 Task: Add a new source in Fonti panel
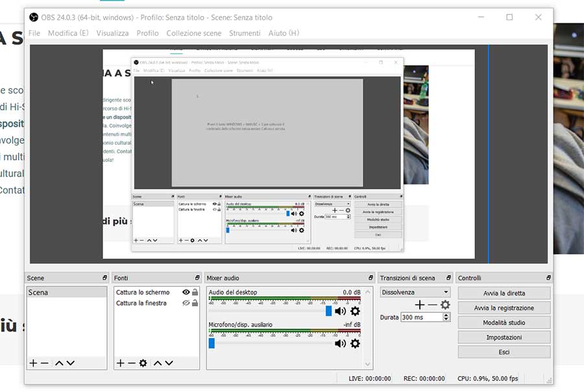click(120, 363)
